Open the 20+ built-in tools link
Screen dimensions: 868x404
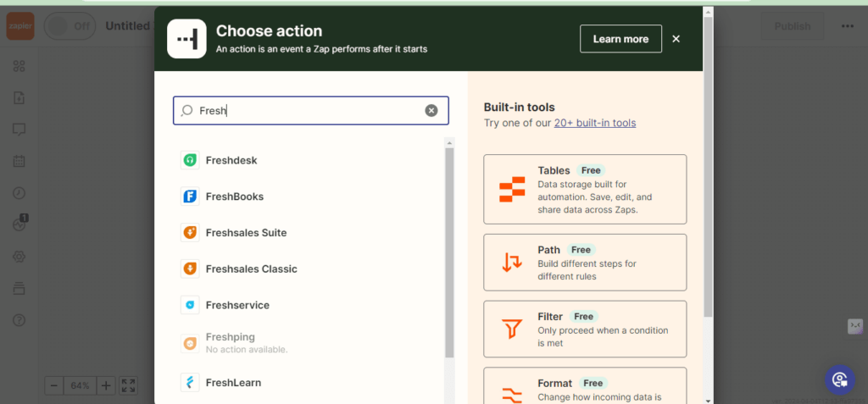pos(595,123)
